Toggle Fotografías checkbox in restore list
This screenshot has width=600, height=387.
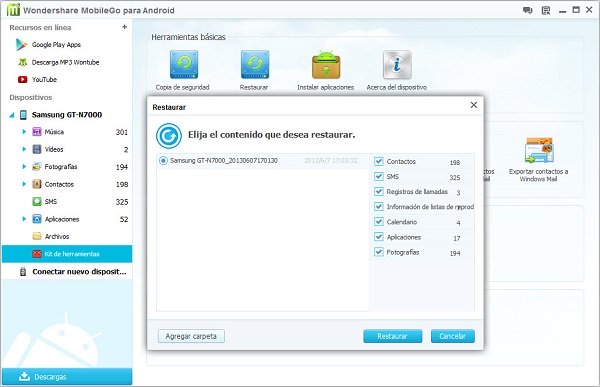coord(379,252)
